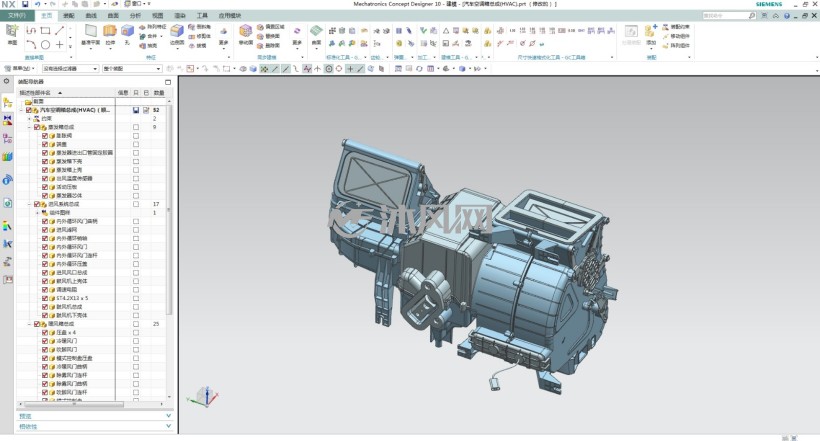The image size is (820, 441).
Task: Open the Assembly Navigator sidebar tab
Action: point(7,103)
